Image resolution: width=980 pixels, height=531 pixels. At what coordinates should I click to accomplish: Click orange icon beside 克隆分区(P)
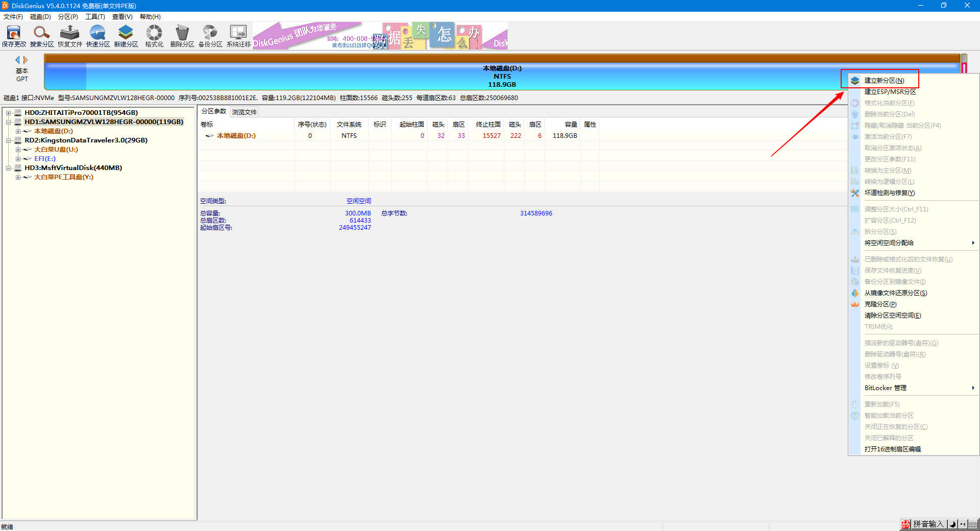pos(855,304)
